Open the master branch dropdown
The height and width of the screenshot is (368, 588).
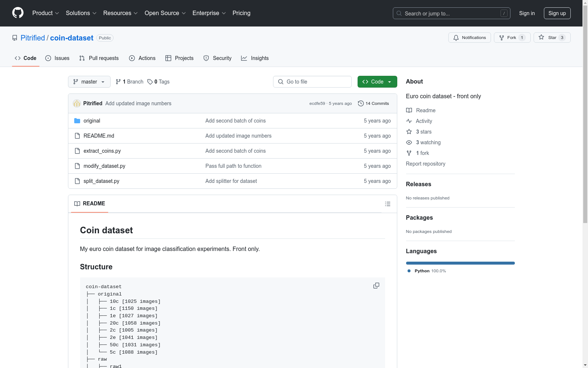pos(89,82)
